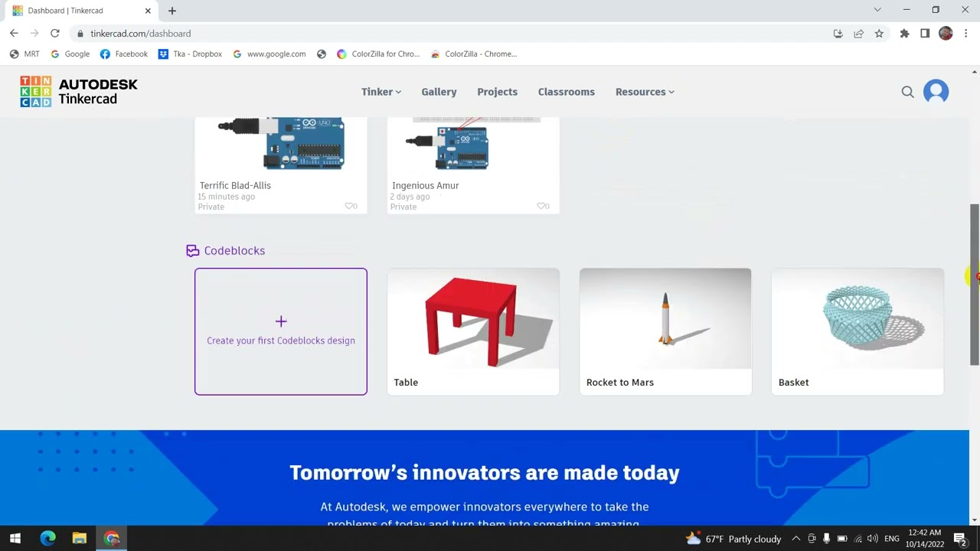This screenshot has width=980, height=551.
Task: Reload the Tinkercad dashboard page
Action: (x=55, y=34)
